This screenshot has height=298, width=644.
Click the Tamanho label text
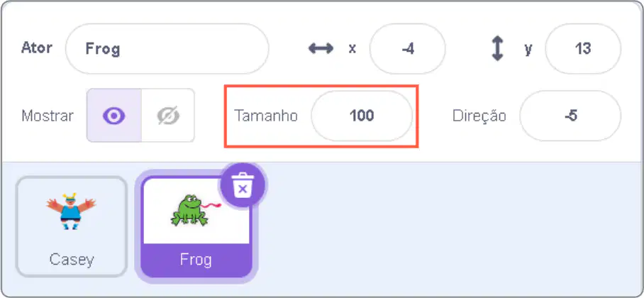point(266,116)
